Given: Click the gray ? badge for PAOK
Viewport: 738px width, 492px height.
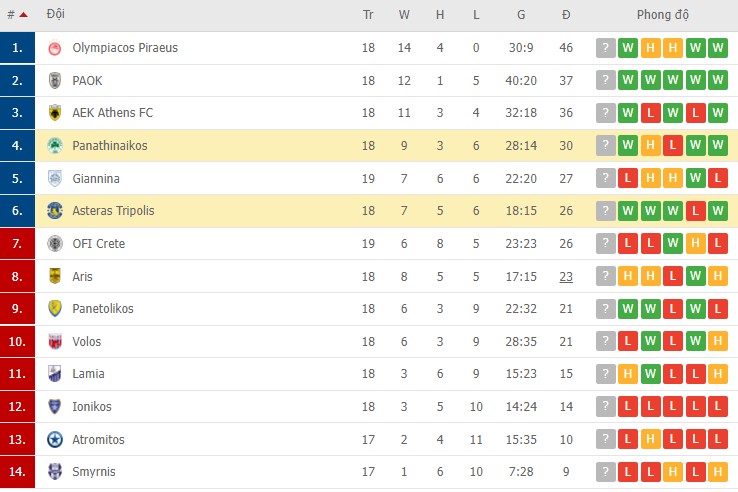Looking at the screenshot, I should point(605,80).
